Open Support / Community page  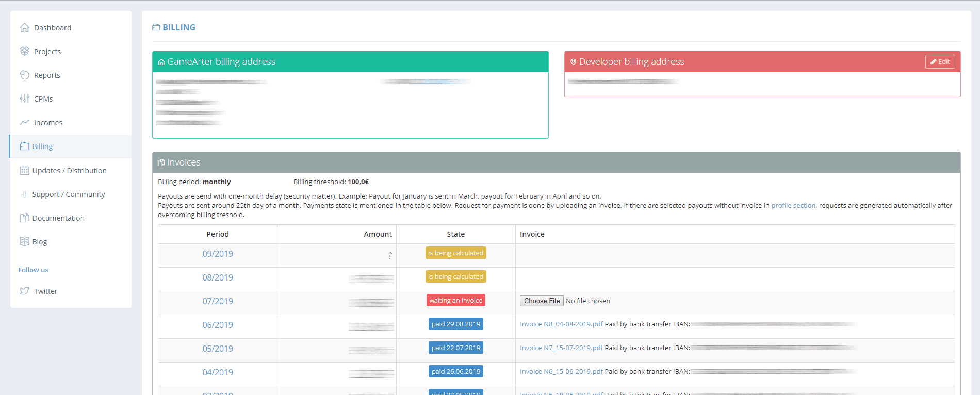(71, 194)
